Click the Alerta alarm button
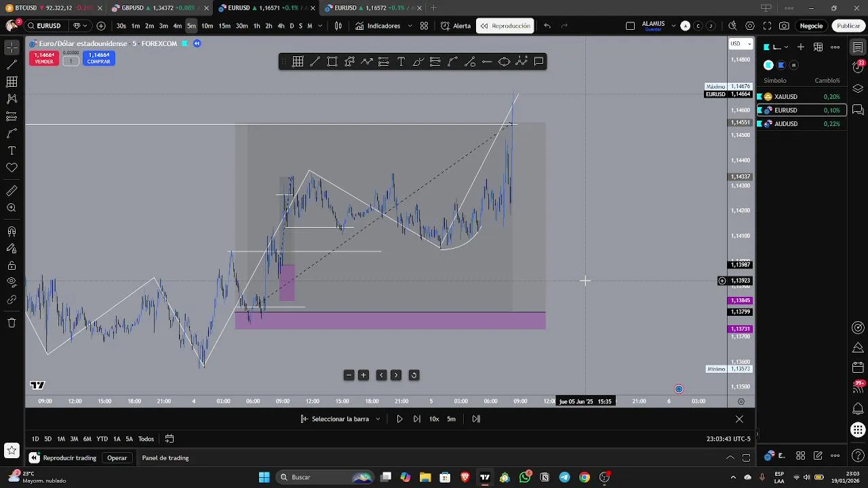 [456, 26]
